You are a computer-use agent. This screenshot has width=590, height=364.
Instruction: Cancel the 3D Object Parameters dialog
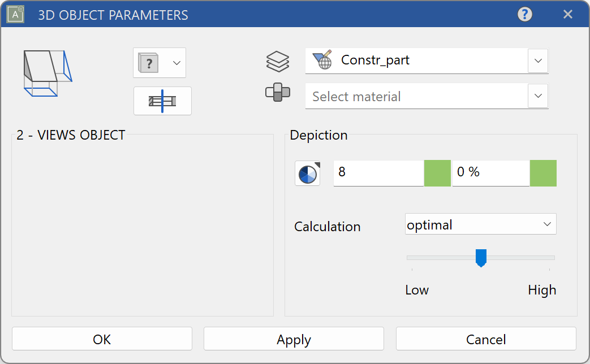click(485, 339)
